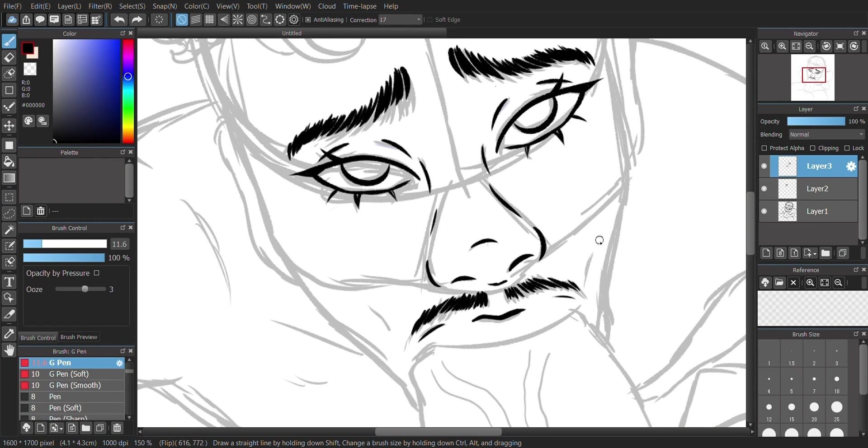Open the Blending mode dropdown
868x448 pixels.
(826, 135)
